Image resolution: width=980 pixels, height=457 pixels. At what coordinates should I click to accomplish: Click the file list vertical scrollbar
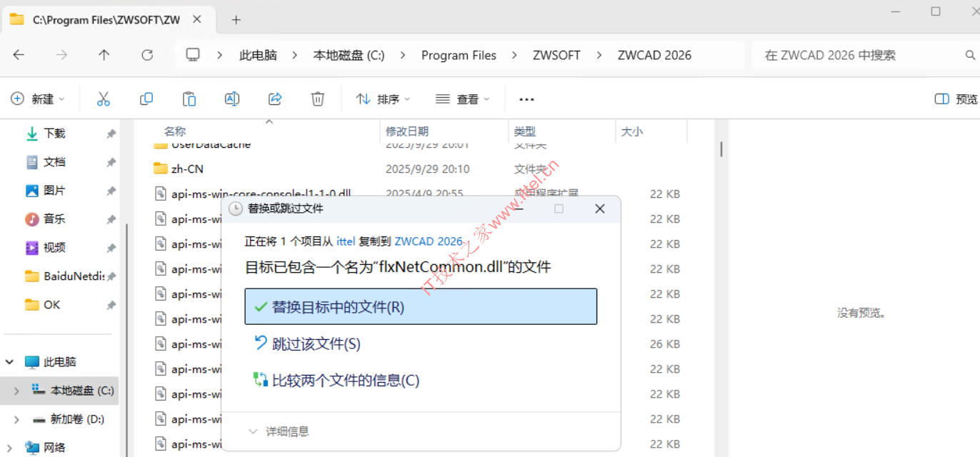coord(721,149)
